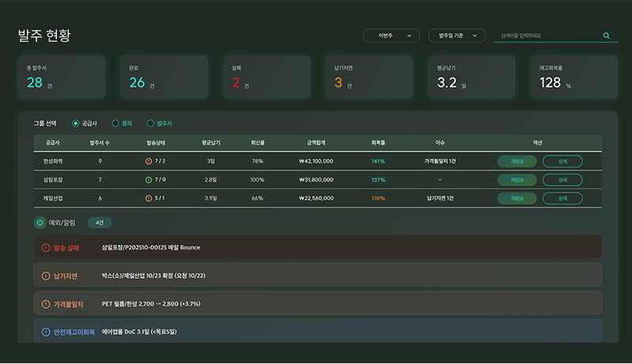Select the 발주서 grouping radio button

[151, 123]
